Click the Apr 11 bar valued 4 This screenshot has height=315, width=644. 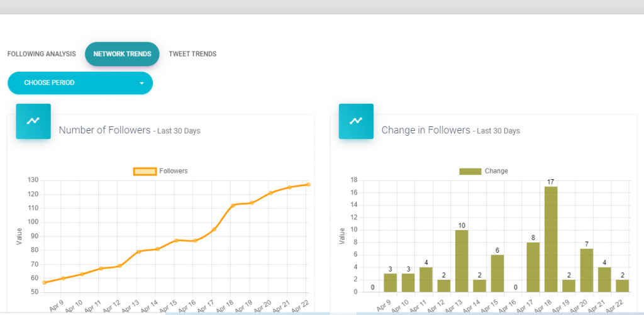426,280
